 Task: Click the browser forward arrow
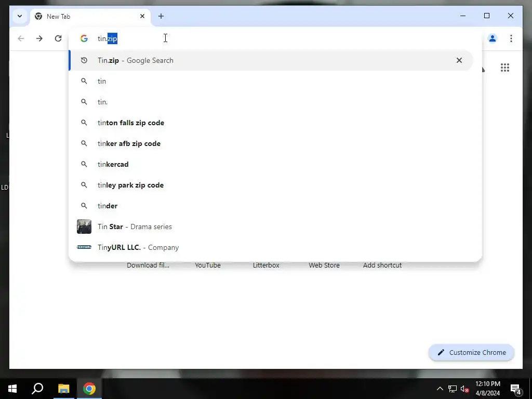pyautogui.click(x=39, y=38)
